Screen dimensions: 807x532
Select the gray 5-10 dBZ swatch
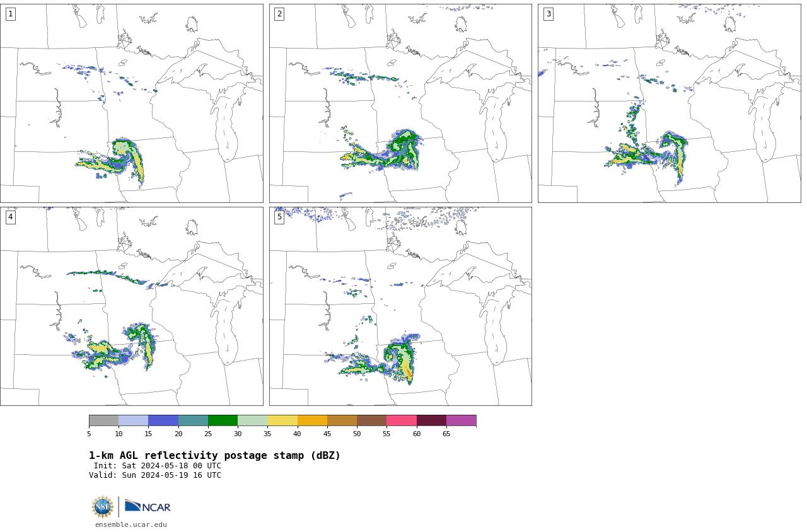click(104, 420)
